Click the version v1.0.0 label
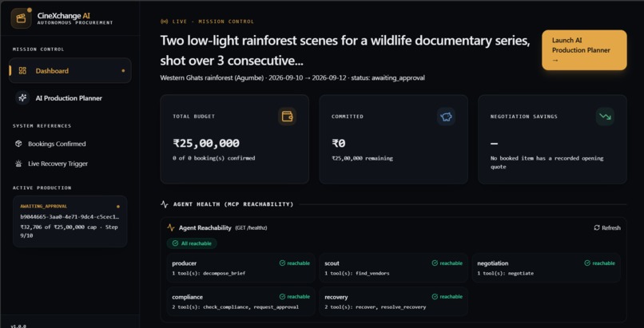Screen dimensions: 644x328 click(x=18, y=326)
